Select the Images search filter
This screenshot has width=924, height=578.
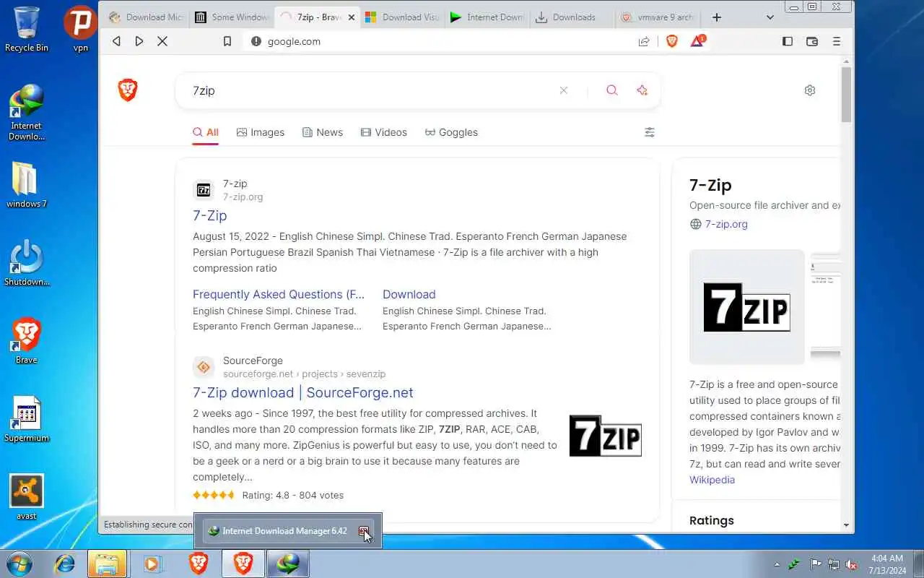click(261, 132)
